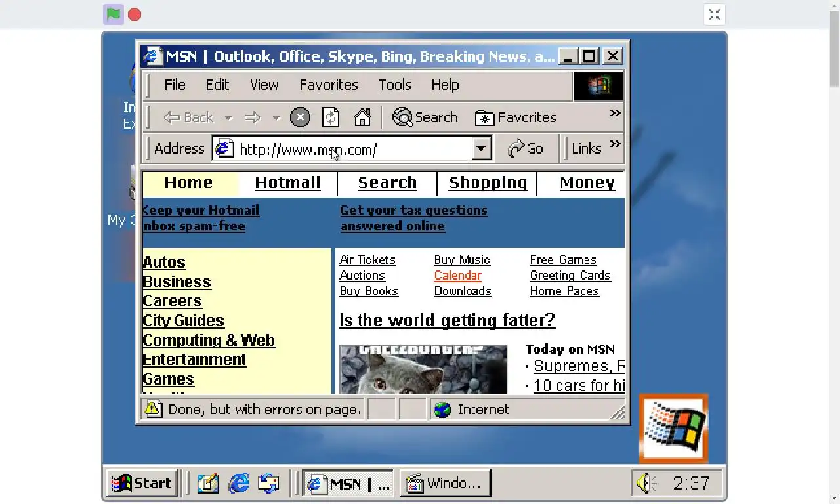Screen dimensions: 840x504
Task: Open the Autos category link
Action: click(164, 262)
